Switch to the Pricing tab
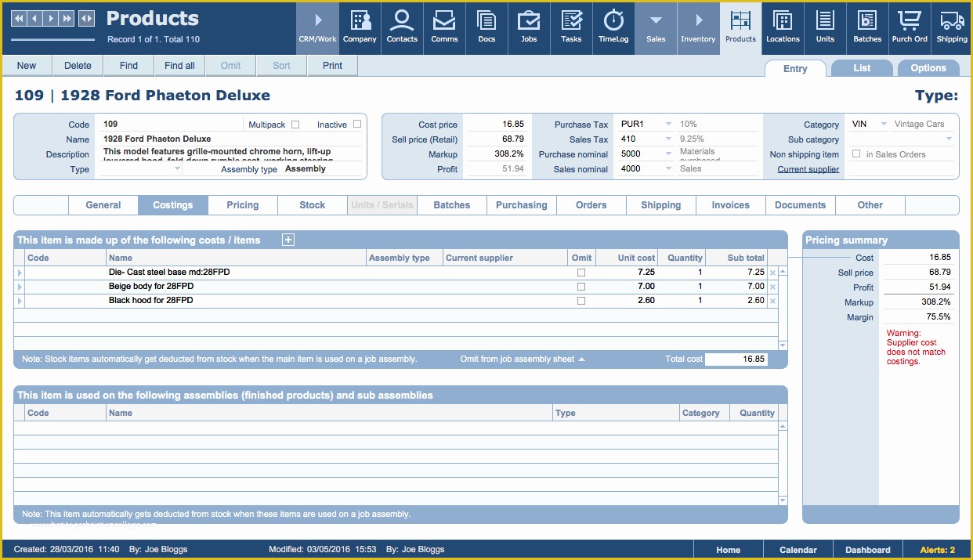973x560 pixels. (243, 205)
